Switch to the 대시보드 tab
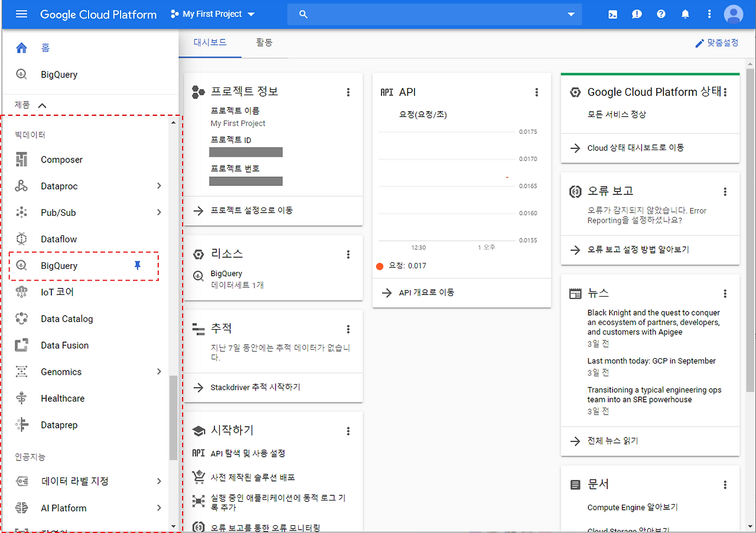Viewport: 756px width, 533px height. 210,43
